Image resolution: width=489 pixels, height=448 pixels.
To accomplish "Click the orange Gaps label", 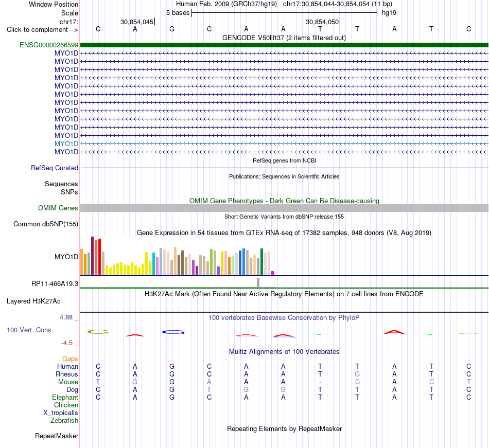I will tap(70, 359).
